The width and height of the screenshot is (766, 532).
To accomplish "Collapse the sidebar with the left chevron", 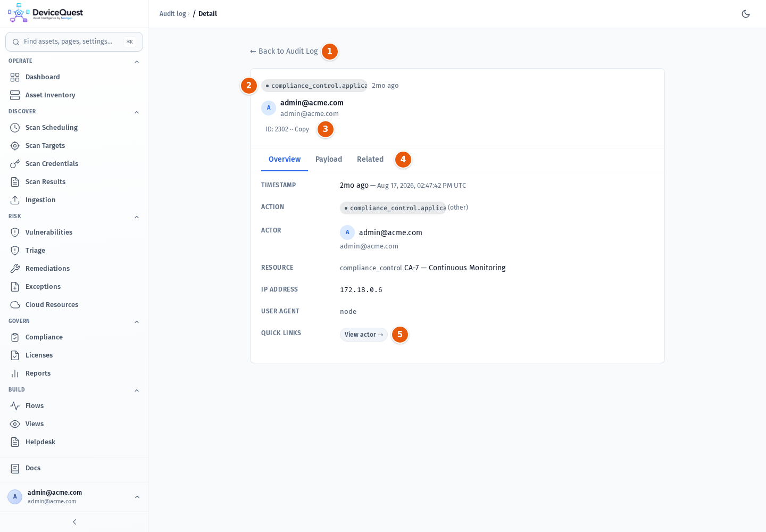I will 74,522.
